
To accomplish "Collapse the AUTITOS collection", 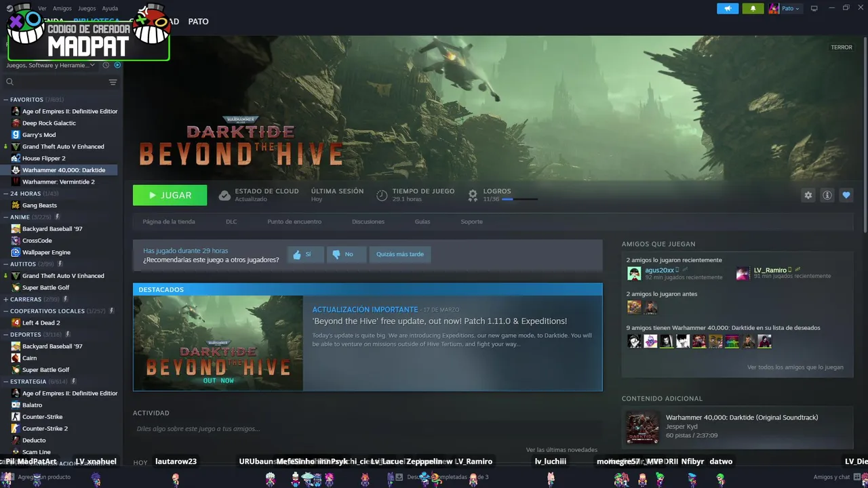I will pyautogui.click(x=6, y=264).
